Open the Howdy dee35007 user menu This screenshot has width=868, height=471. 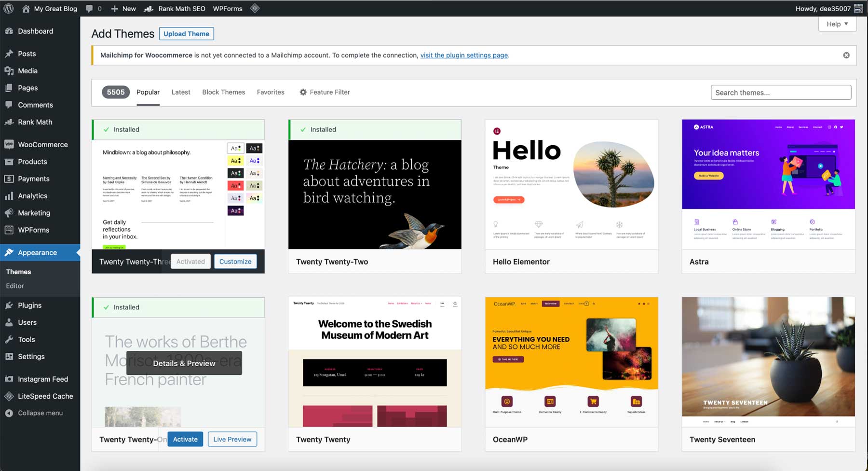click(823, 8)
